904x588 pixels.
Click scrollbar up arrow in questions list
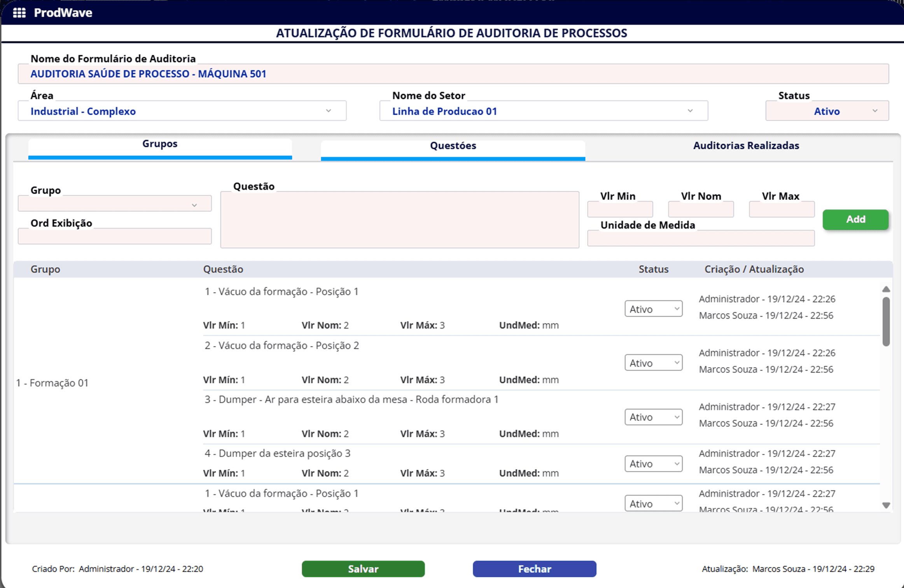point(886,289)
